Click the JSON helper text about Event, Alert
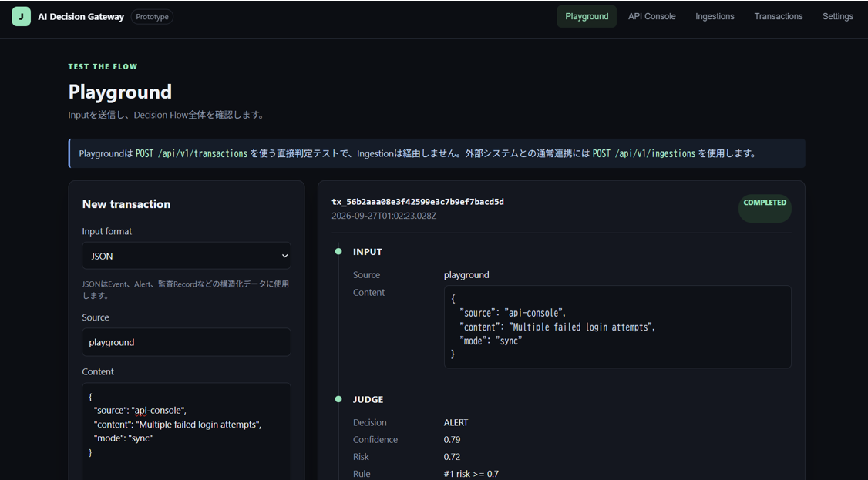 (x=186, y=289)
